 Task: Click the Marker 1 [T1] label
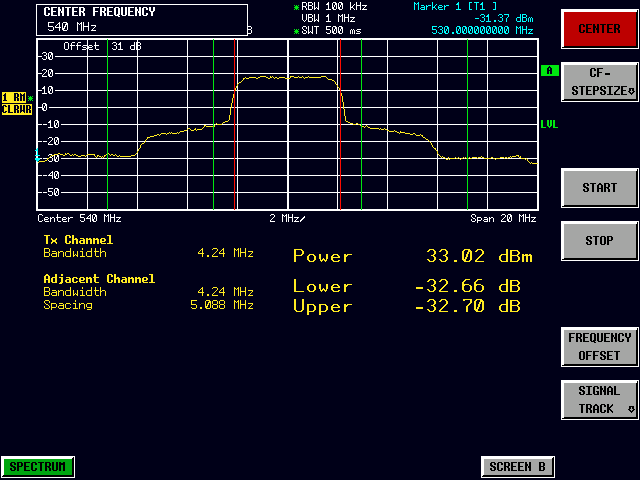455,7
